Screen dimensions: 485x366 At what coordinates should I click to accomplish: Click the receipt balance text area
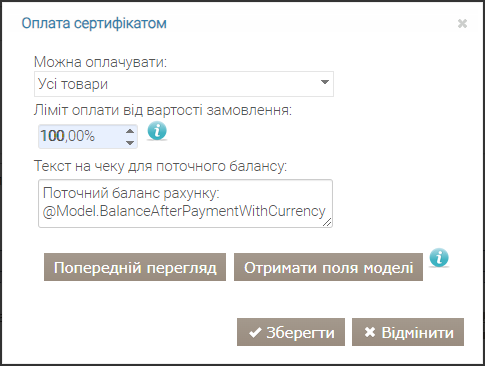[185, 203]
